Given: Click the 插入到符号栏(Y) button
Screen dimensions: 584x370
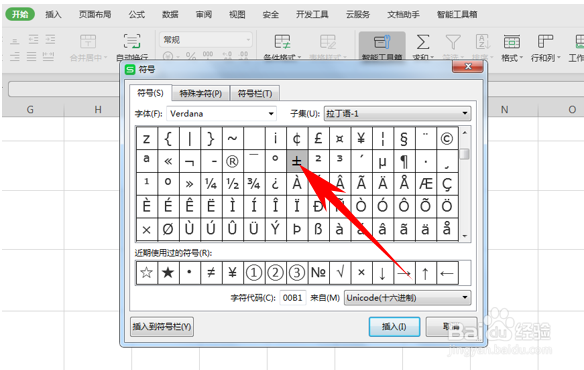Looking at the screenshot, I should point(162,327).
